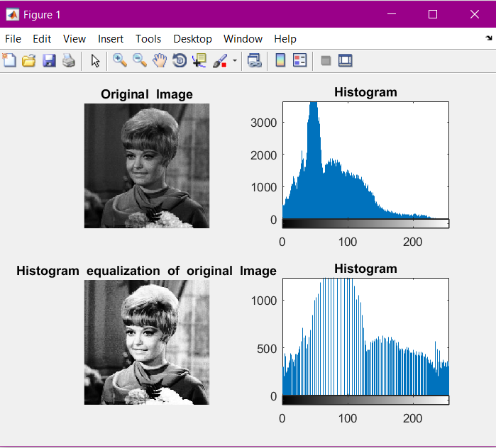Click Show Plot Tools and Dock Figure
This screenshot has height=448, width=496.
[x=346, y=61]
